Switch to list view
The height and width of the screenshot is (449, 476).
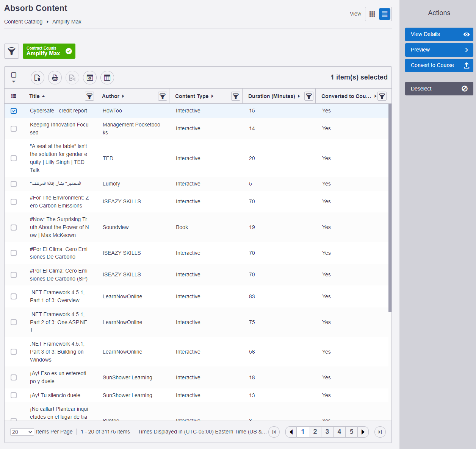click(x=385, y=14)
